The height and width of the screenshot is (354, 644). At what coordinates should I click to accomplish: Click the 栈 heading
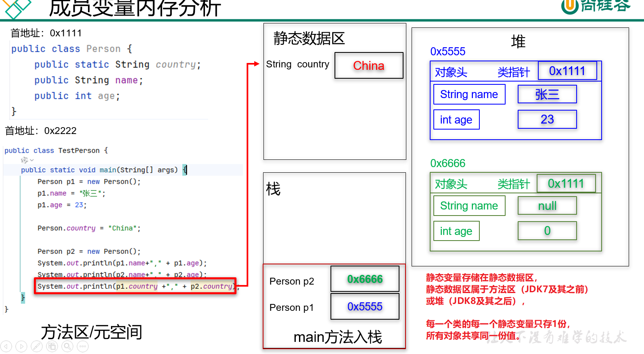click(x=273, y=189)
